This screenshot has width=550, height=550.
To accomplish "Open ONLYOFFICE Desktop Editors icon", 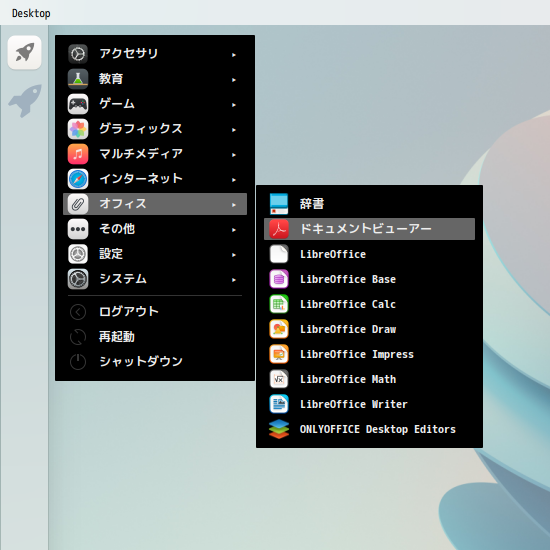I will (x=279, y=429).
